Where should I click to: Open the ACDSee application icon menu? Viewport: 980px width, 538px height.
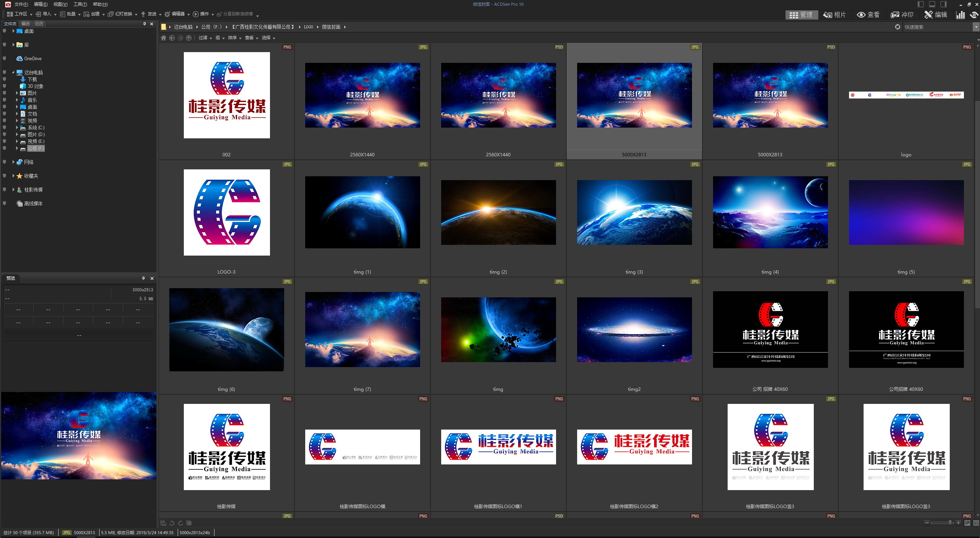[x=7, y=4]
